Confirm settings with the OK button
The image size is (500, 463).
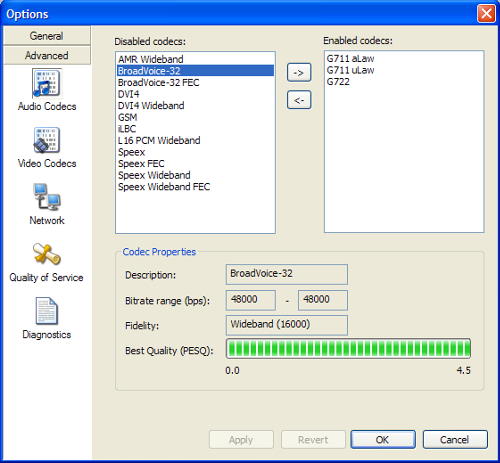tap(383, 439)
